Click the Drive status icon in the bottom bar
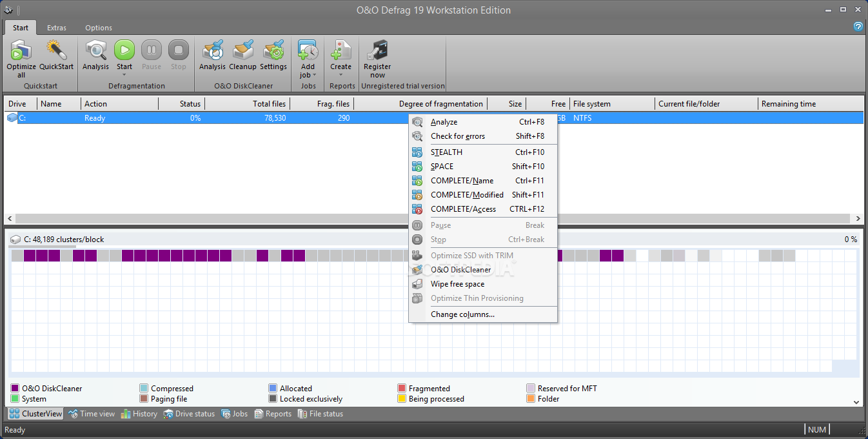The image size is (868, 439). click(x=168, y=414)
